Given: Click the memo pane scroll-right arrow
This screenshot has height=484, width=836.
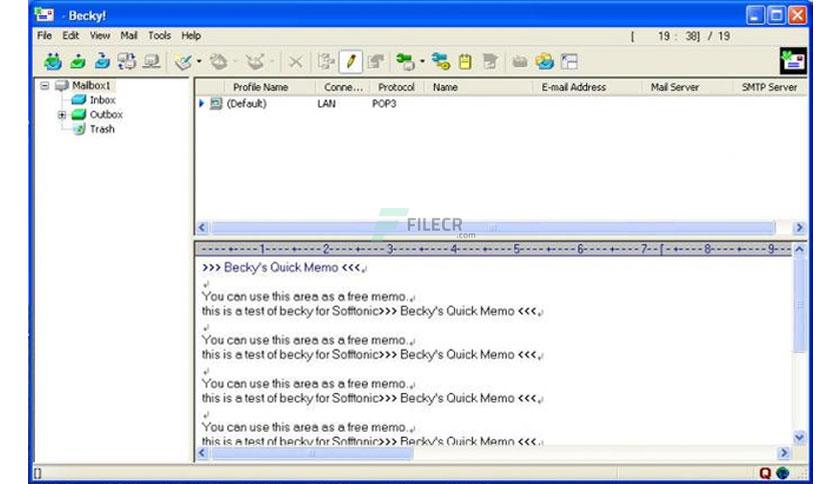Looking at the screenshot, I should pos(784,453).
